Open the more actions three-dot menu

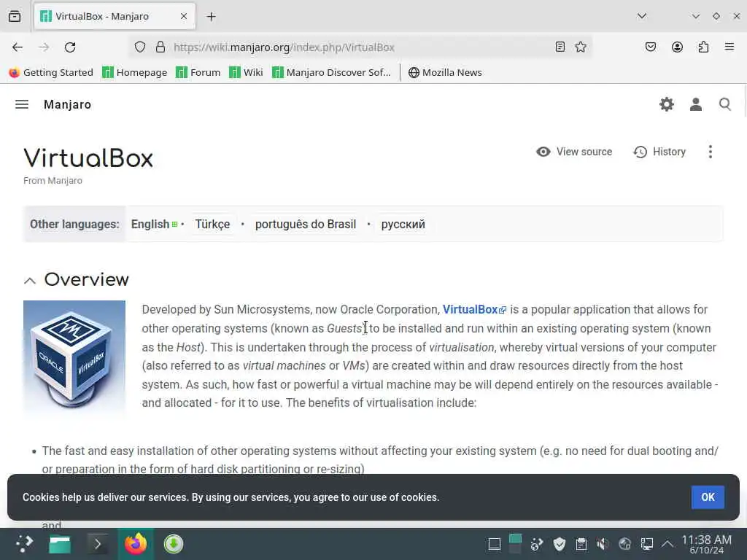[x=711, y=152]
